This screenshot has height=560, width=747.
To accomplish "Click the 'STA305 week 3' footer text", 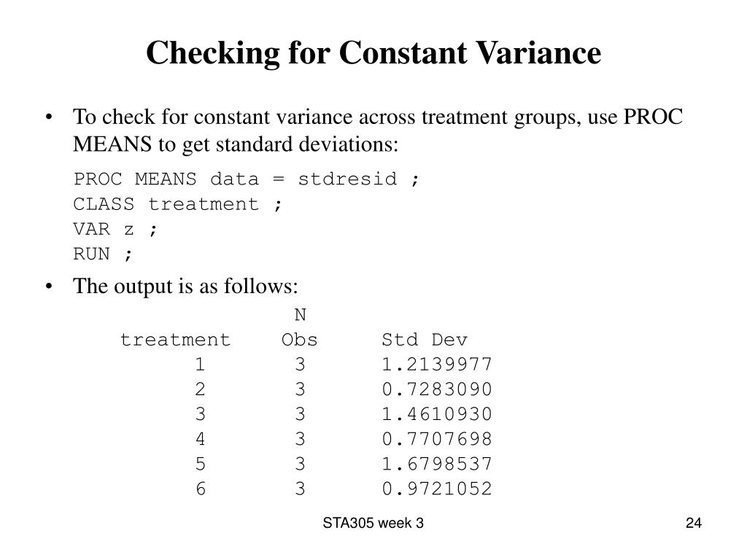I will click(x=373, y=523).
